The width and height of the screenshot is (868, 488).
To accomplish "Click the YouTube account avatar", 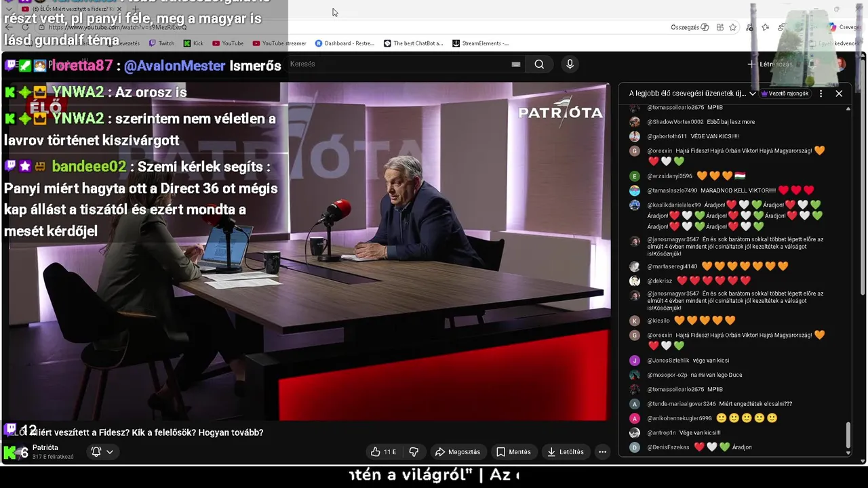I will point(840,64).
